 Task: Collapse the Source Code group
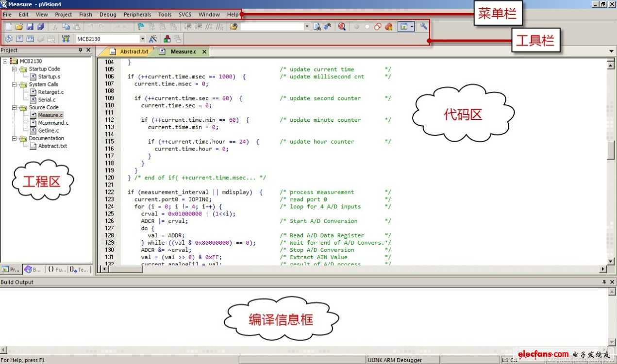[x=15, y=108]
